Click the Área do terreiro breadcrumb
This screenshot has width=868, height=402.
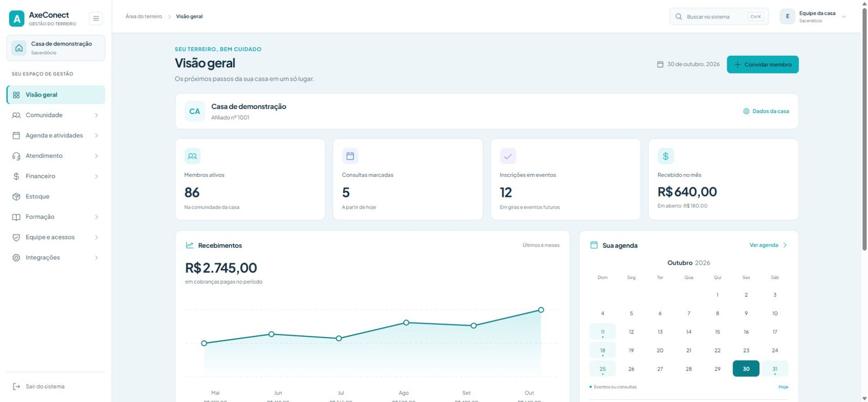pyautogui.click(x=144, y=16)
